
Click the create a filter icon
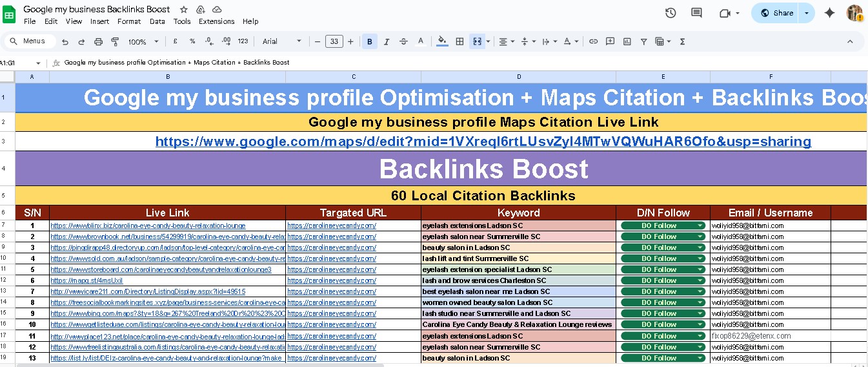(643, 41)
